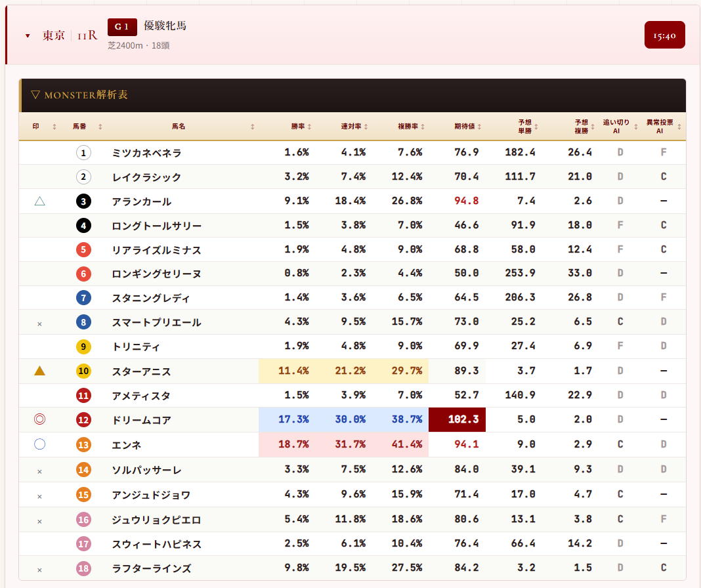The image size is (701, 588).
Task: Click the ◎ mark for ドリームコア
Action: coord(40,419)
